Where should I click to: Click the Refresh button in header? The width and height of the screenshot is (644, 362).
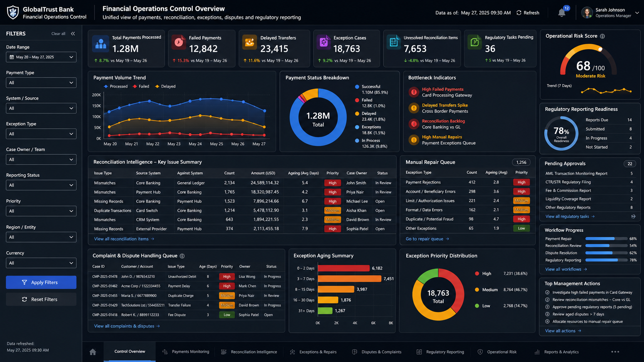(x=528, y=13)
